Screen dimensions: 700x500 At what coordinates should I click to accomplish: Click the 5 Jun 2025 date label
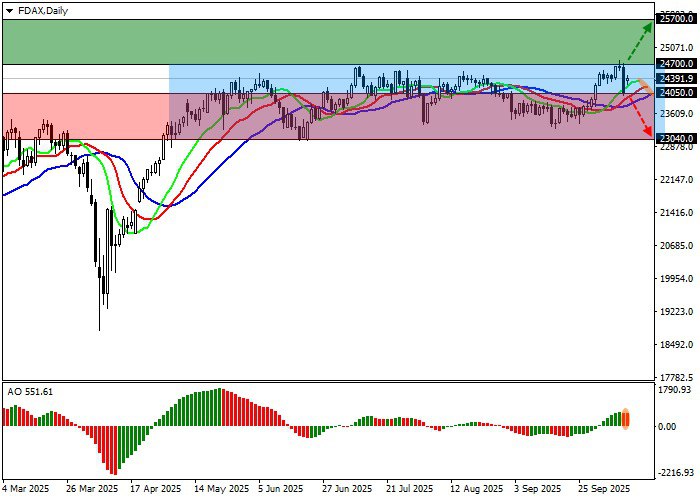tap(283, 489)
